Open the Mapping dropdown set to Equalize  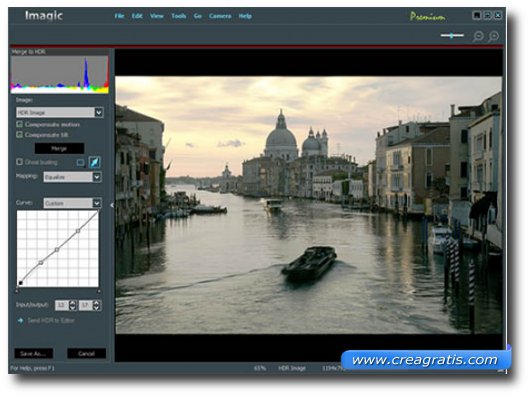(x=72, y=177)
